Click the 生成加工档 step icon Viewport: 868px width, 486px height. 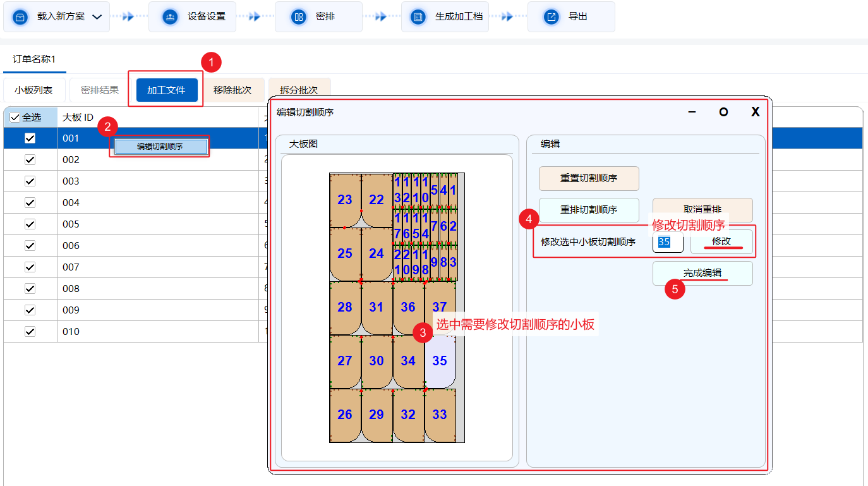[418, 17]
